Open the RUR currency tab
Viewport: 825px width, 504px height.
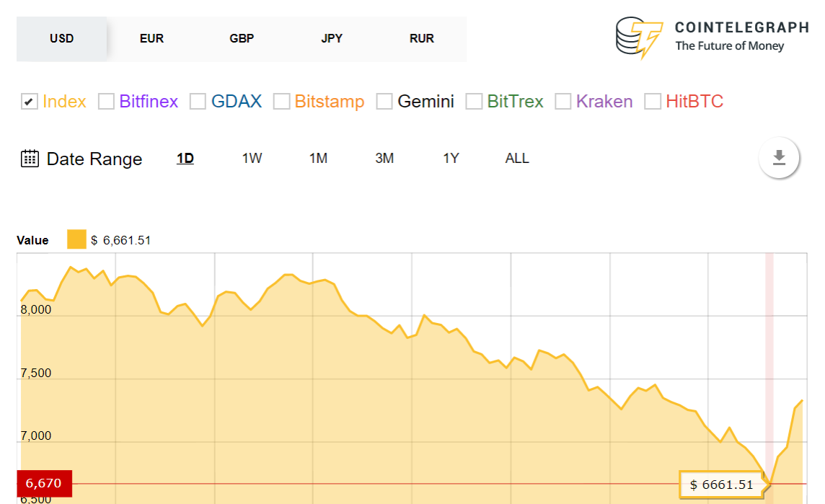click(x=422, y=38)
